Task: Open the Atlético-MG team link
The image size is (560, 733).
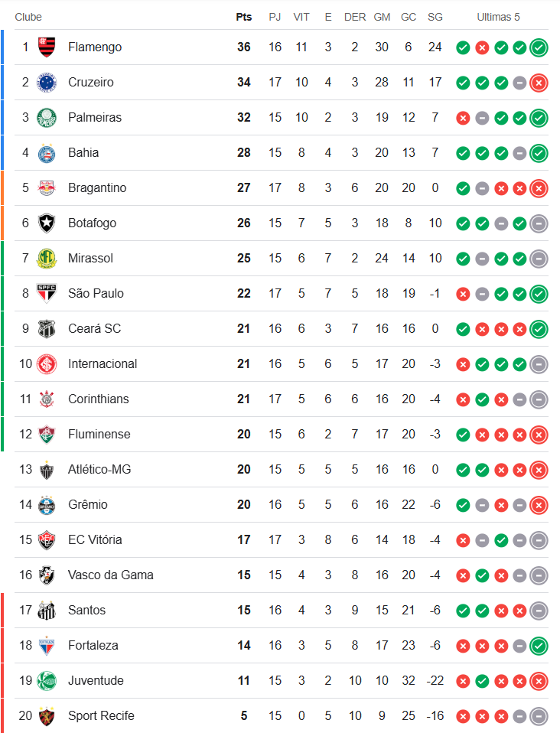Action: (99, 470)
